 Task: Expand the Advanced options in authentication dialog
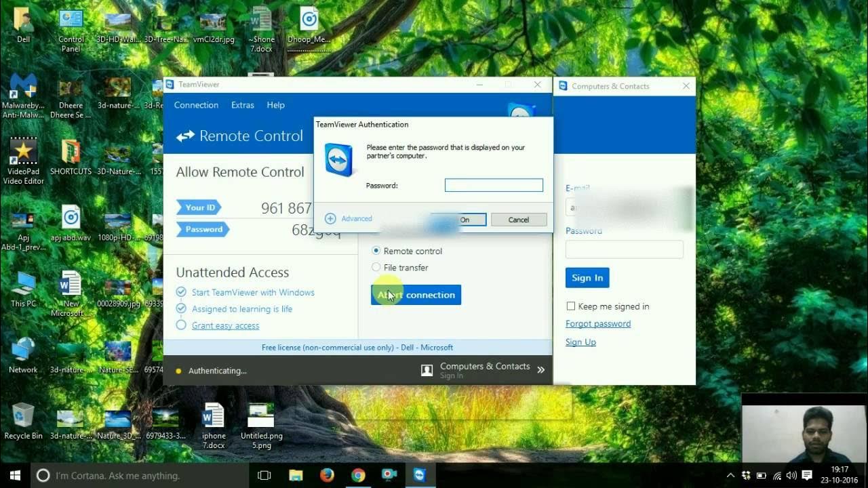(x=349, y=218)
